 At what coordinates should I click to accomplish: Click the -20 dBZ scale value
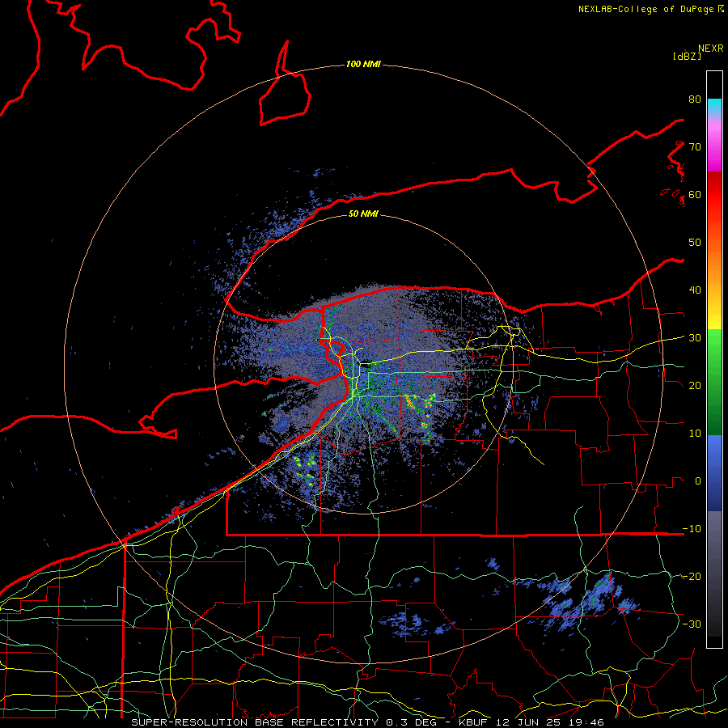click(x=692, y=576)
